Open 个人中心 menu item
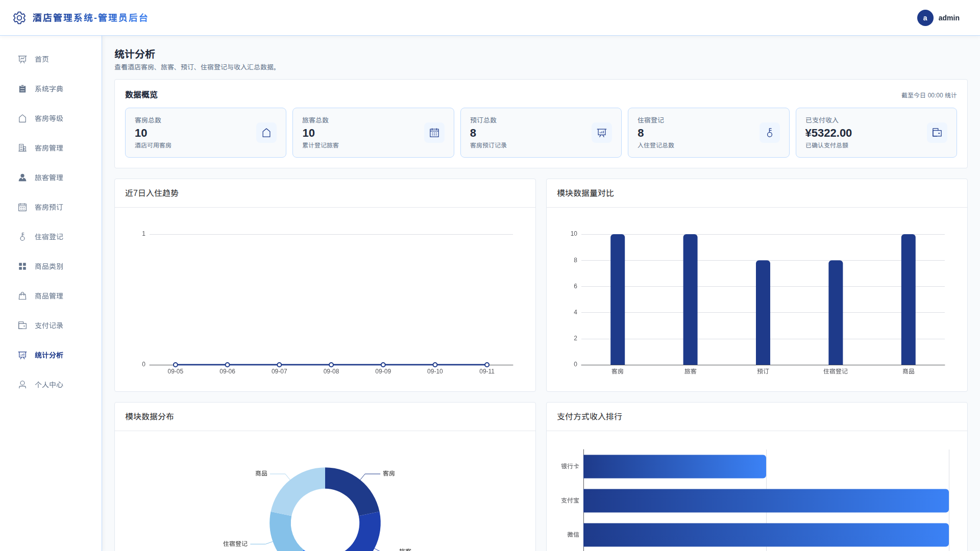980x551 pixels. 51,385
